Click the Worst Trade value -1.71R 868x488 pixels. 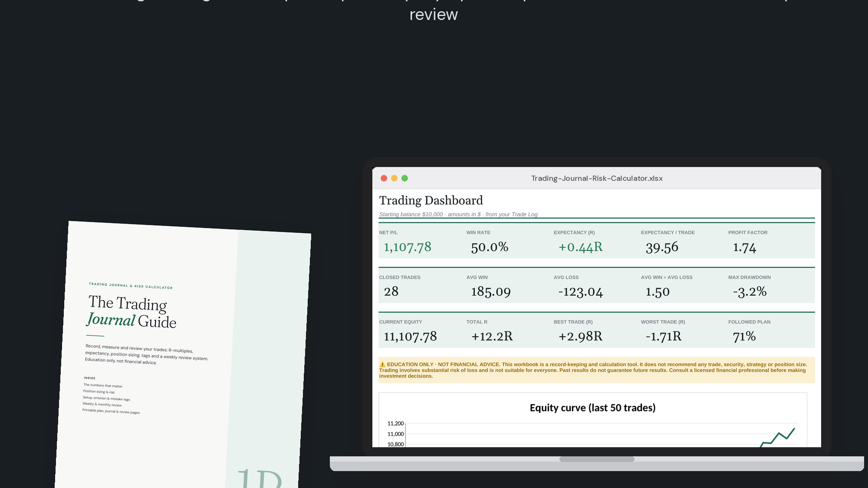tap(664, 336)
